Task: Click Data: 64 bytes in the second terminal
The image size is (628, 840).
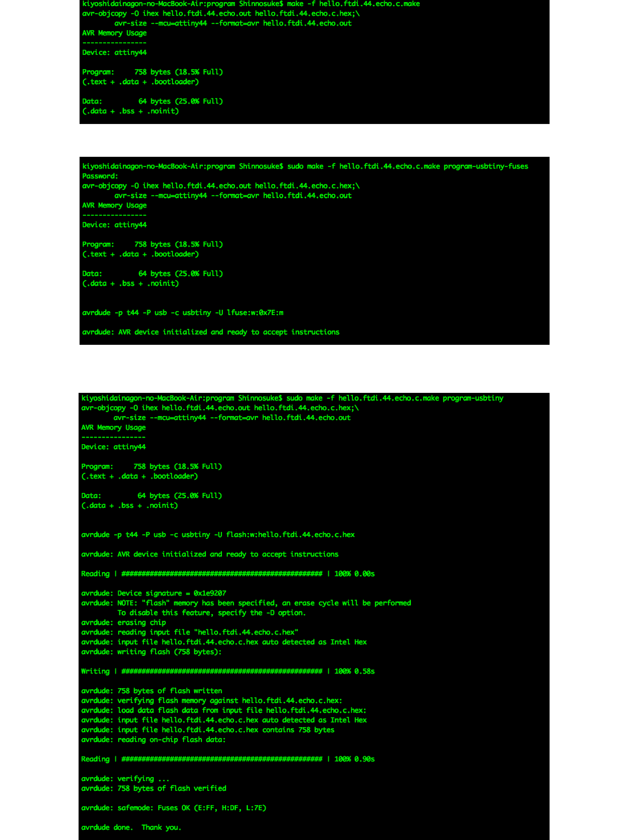Action: pos(152,273)
